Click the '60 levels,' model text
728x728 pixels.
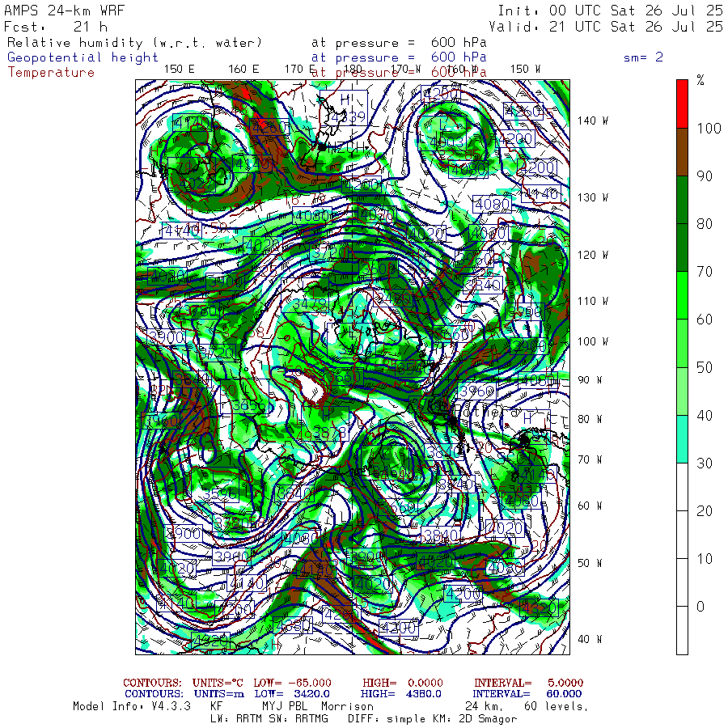[556, 707]
